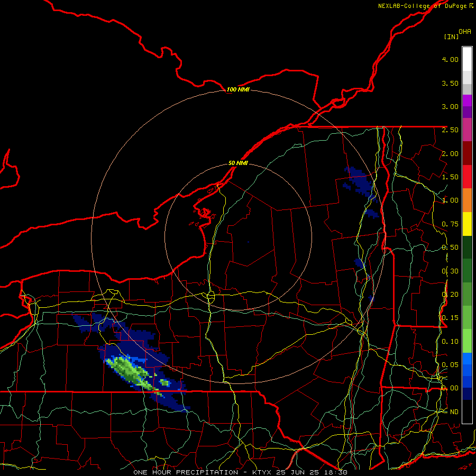Viewport: 476px width, 476px height.
Task: Select the [IN] units label
Action: click(x=451, y=36)
